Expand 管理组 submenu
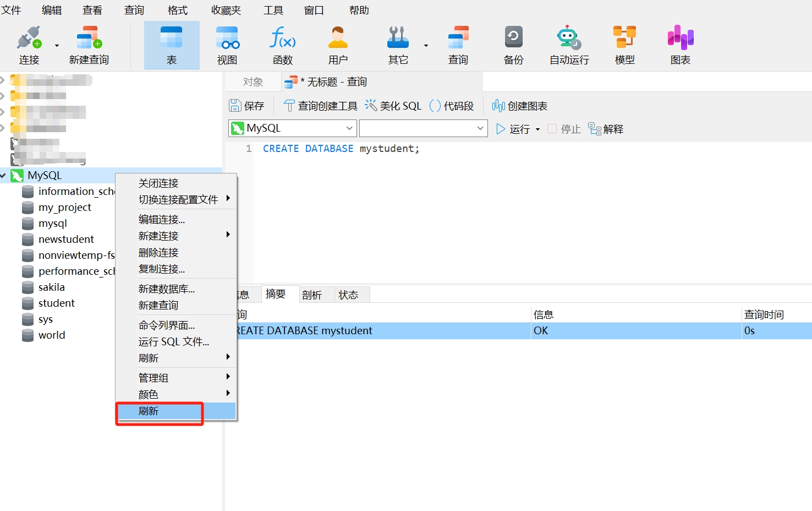 pos(176,378)
